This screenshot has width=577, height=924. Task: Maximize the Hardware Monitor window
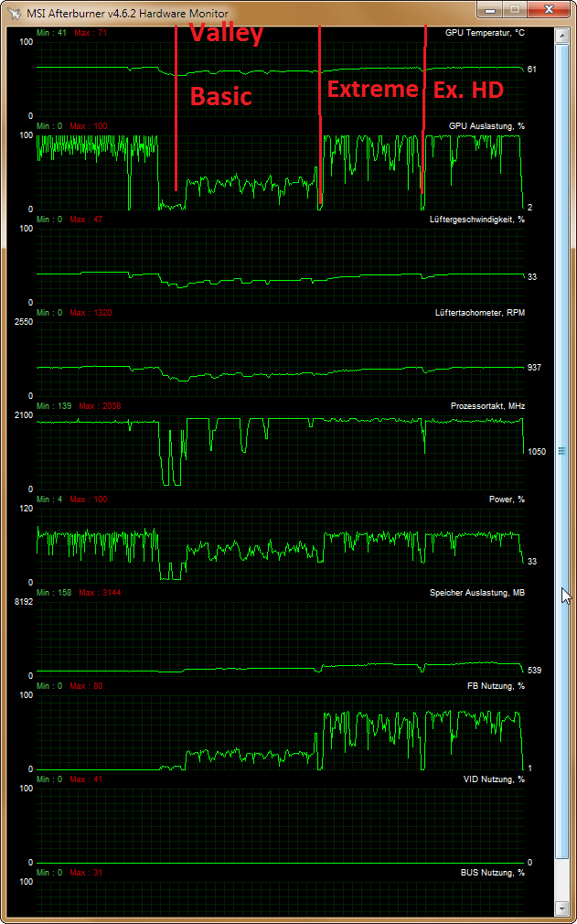[515, 9]
